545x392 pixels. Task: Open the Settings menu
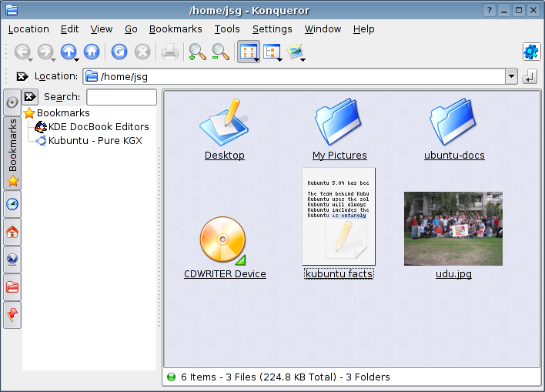click(x=272, y=29)
